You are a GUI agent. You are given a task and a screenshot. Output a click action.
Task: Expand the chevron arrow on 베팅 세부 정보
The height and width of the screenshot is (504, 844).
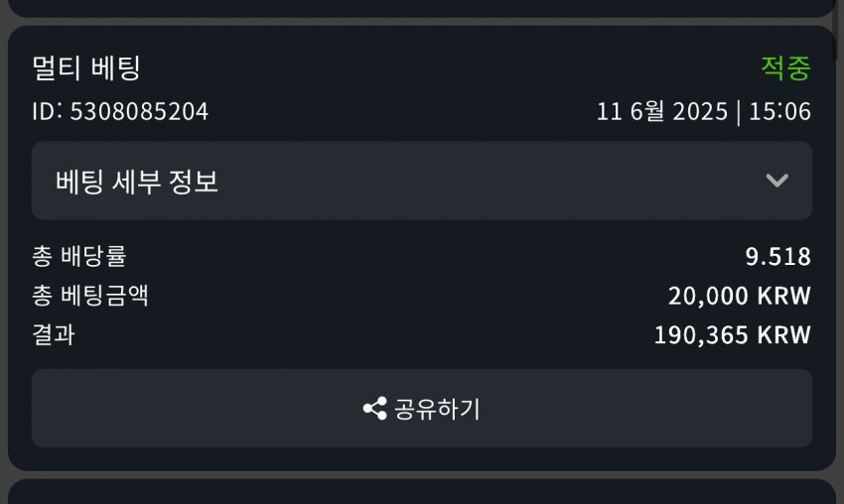coord(776,181)
